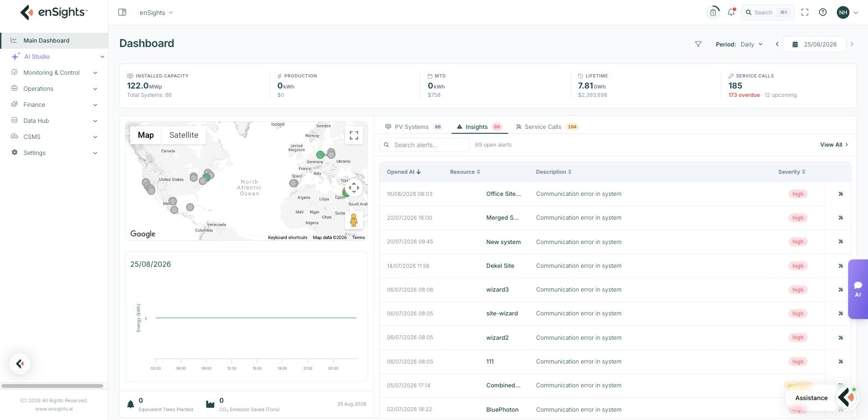Open service call icon for Dekel Site row

840,266
